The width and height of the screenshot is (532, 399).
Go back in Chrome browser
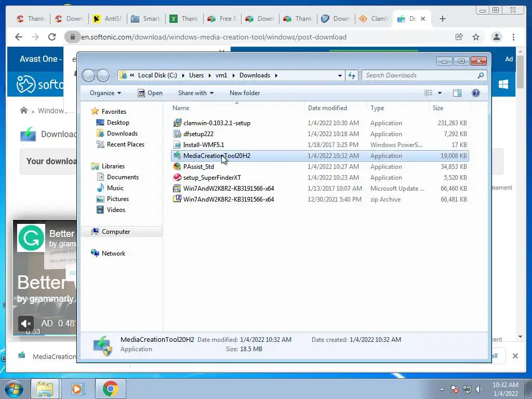click(x=19, y=37)
